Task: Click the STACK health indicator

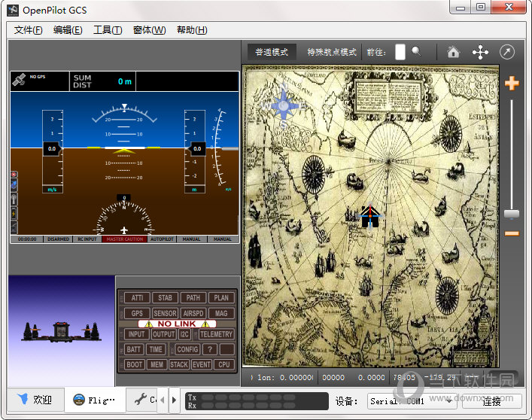Action: [x=179, y=365]
